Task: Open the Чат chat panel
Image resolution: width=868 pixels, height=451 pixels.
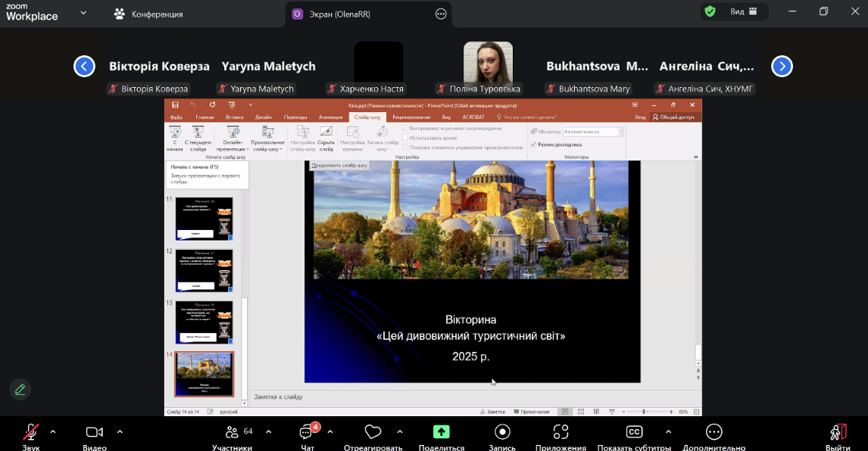Action: pyautogui.click(x=307, y=432)
